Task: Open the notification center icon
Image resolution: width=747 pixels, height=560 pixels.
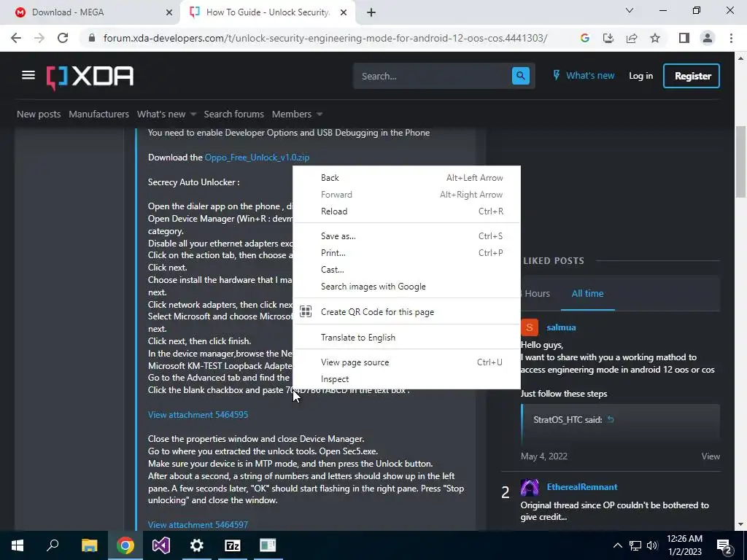Action: pos(724,545)
